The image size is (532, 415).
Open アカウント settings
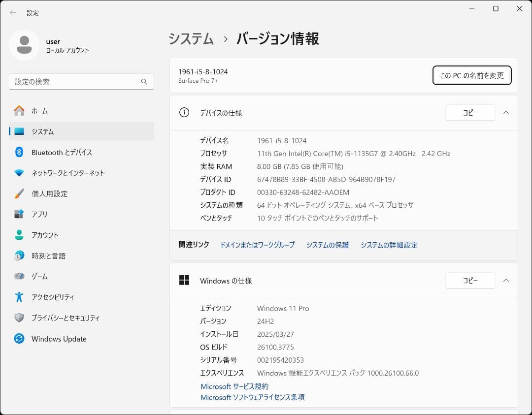point(44,235)
